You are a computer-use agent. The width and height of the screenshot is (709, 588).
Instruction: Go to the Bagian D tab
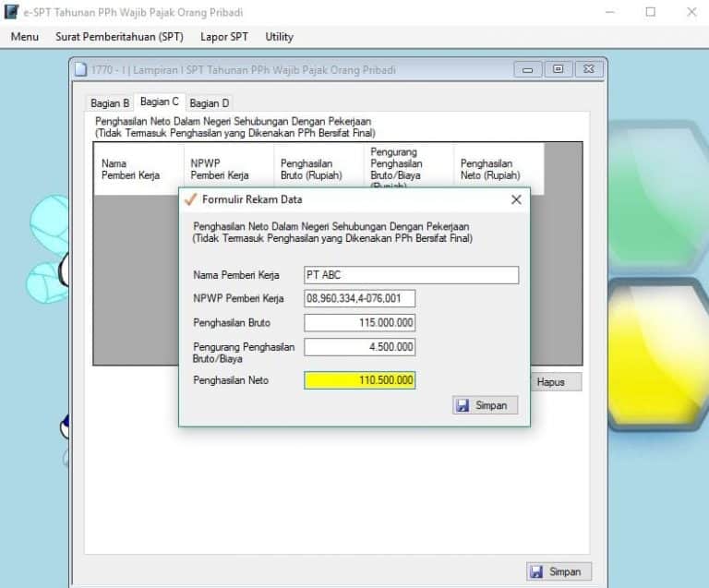[x=210, y=103]
